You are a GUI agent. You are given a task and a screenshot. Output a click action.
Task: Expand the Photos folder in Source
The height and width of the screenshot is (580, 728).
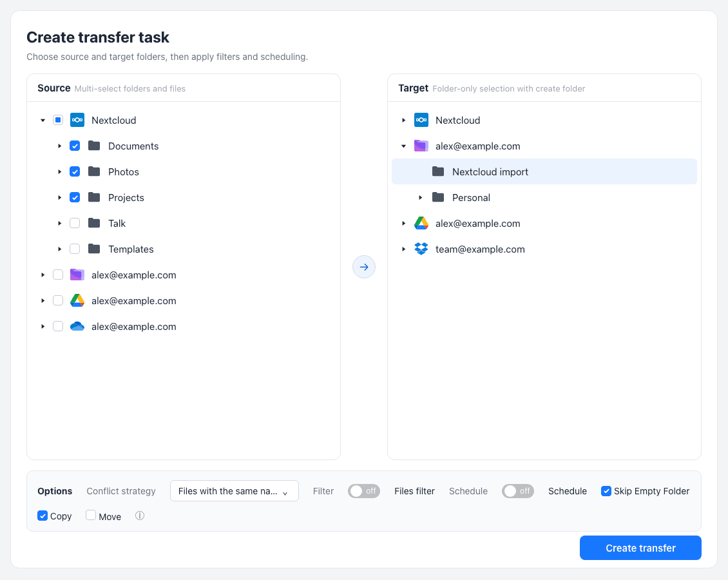coord(59,172)
